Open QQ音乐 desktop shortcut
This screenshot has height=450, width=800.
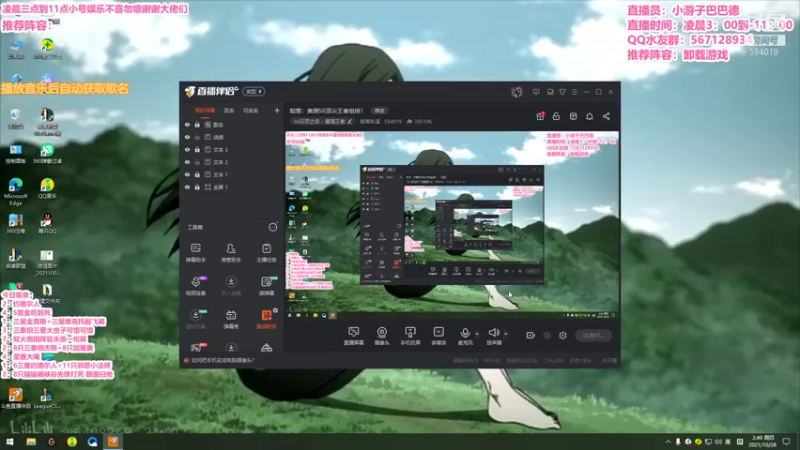[x=47, y=188]
